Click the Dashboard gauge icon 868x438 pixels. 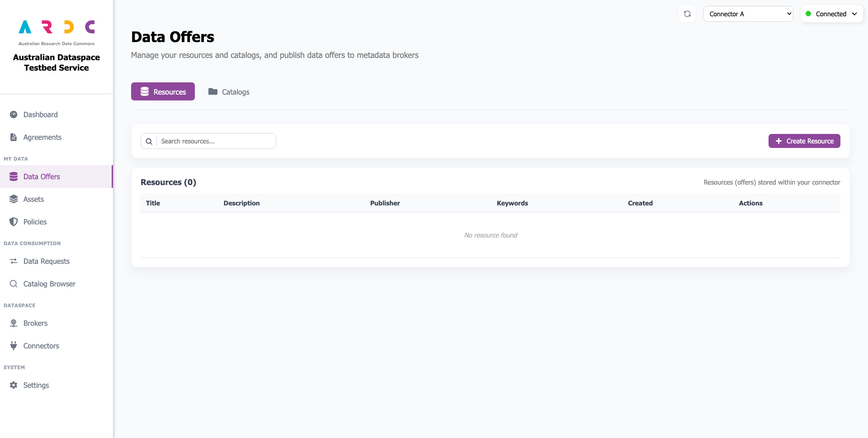coord(14,114)
